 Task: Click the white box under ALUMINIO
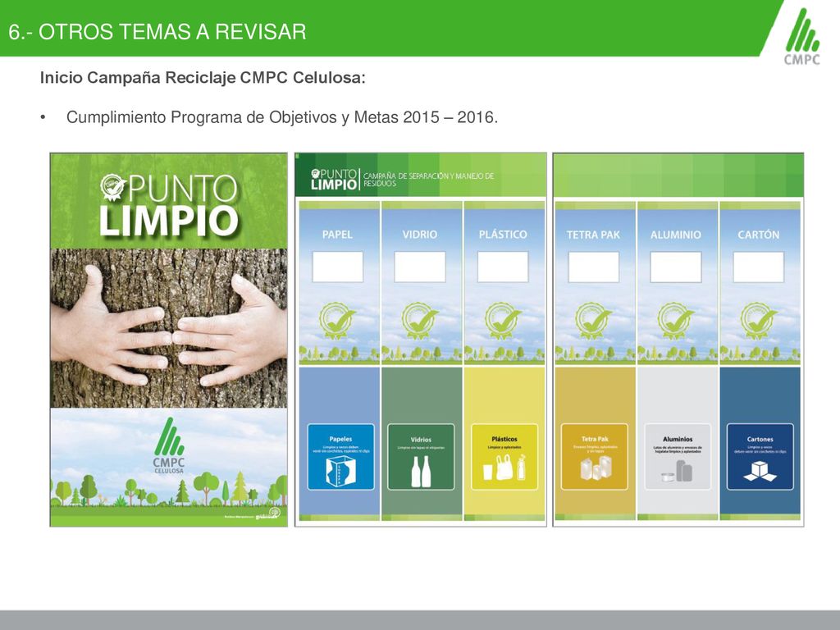[x=676, y=267]
